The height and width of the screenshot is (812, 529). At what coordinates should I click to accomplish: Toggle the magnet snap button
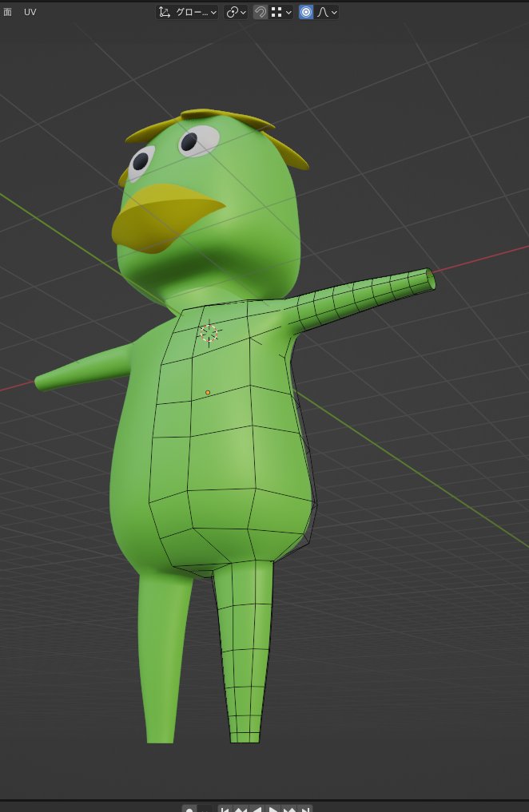click(260, 12)
